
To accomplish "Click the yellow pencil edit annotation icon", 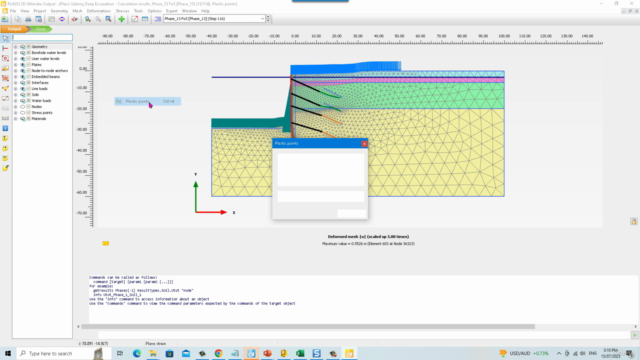I will coord(5,168).
